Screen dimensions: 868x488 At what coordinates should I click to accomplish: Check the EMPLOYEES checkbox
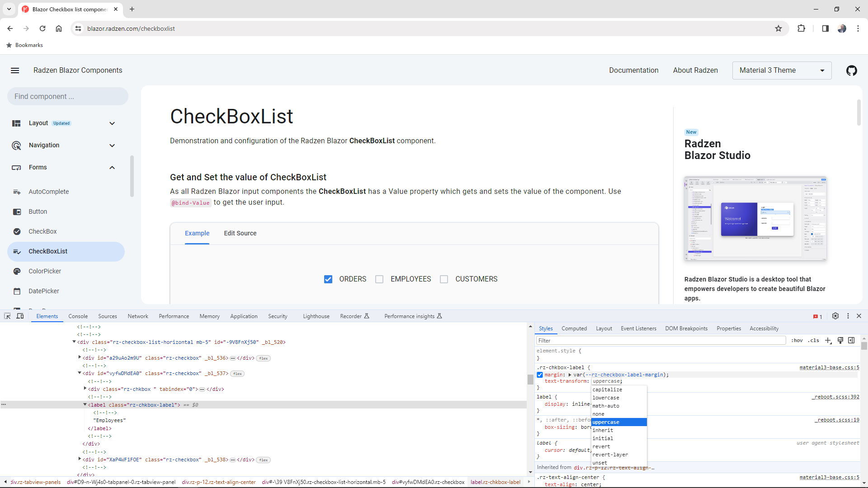click(x=379, y=279)
